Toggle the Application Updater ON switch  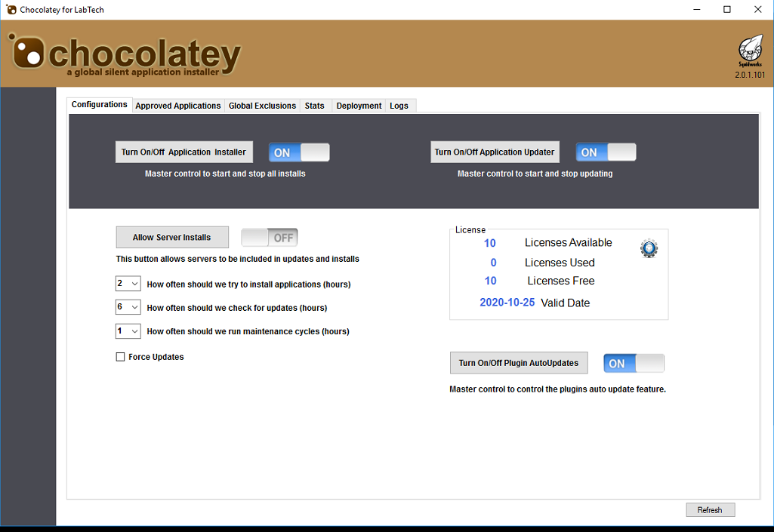pyautogui.click(x=606, y=152)
